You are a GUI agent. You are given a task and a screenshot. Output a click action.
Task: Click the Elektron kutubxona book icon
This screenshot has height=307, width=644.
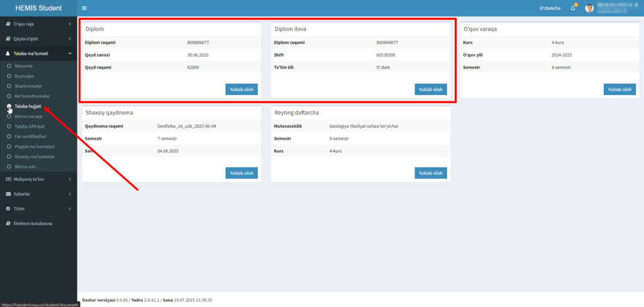click(8, 223)
